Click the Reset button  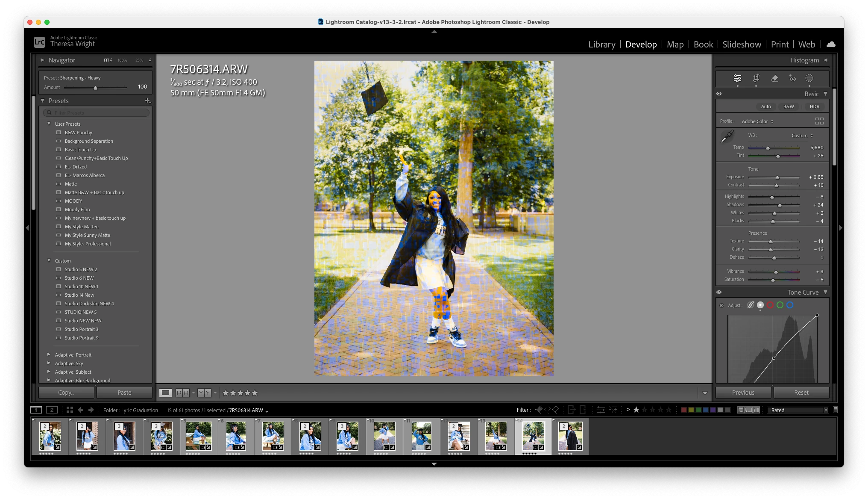click(801, 393)
